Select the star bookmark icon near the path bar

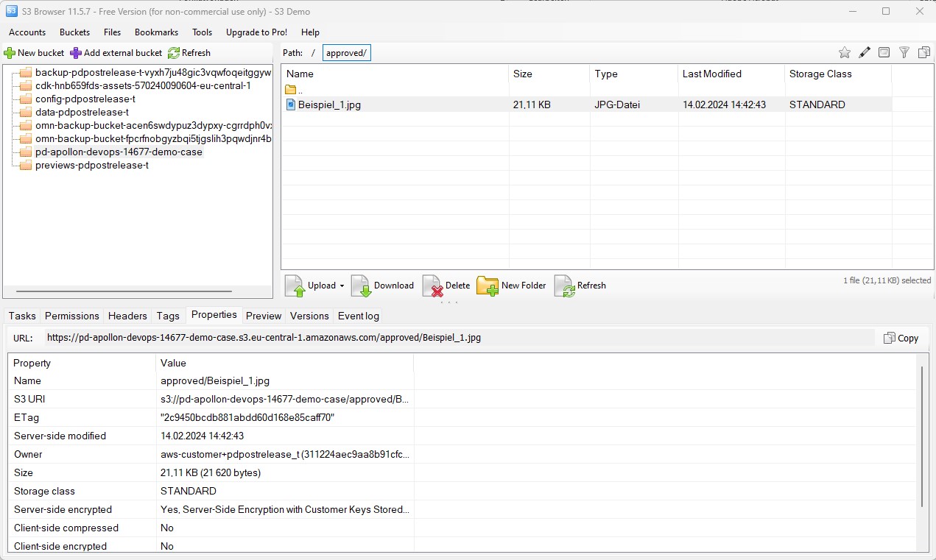point(844,52)
